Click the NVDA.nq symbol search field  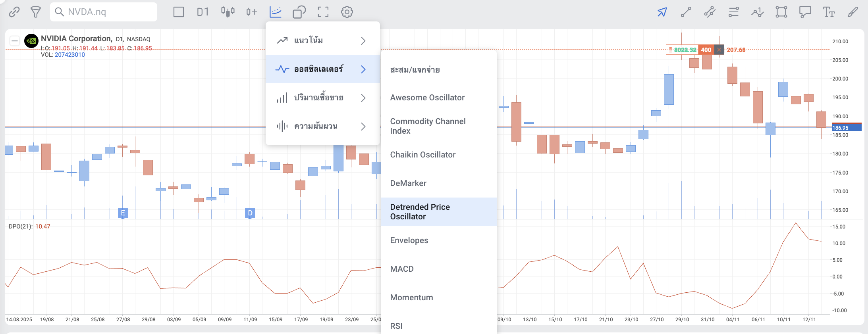(x=104, y=12)
